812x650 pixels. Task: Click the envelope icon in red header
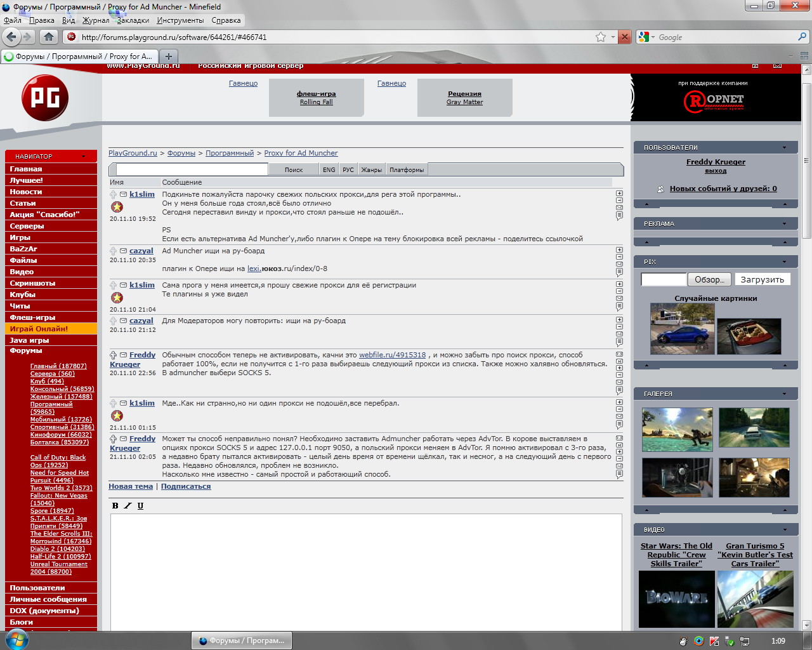[x=777, y=66]
